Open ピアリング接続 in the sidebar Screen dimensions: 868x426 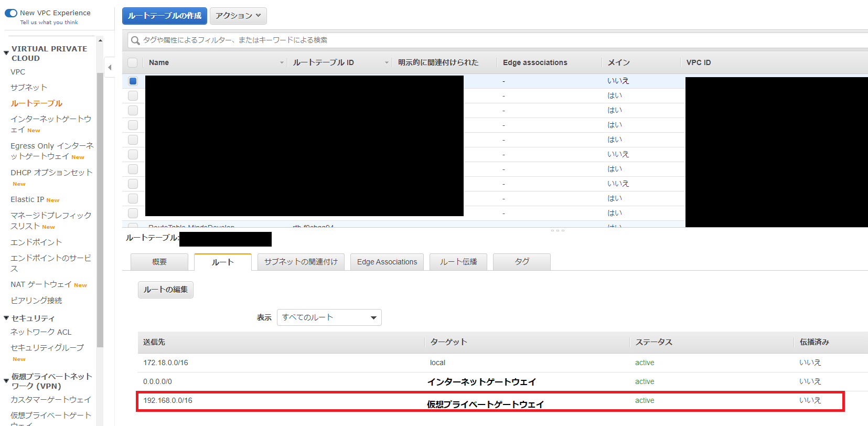click(x=36, y=301)
